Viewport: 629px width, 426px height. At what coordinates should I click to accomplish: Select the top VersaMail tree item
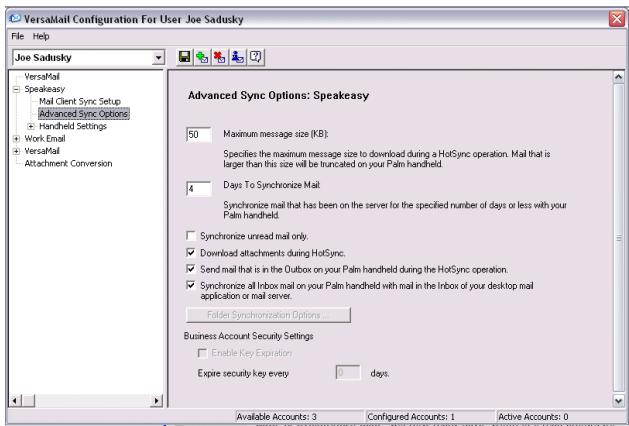(42, 76)
